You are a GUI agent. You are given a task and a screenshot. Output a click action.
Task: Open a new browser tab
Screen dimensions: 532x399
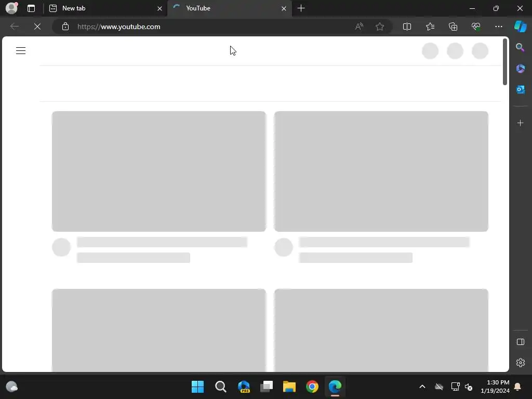pyautogui.click(x=301, y=8)
